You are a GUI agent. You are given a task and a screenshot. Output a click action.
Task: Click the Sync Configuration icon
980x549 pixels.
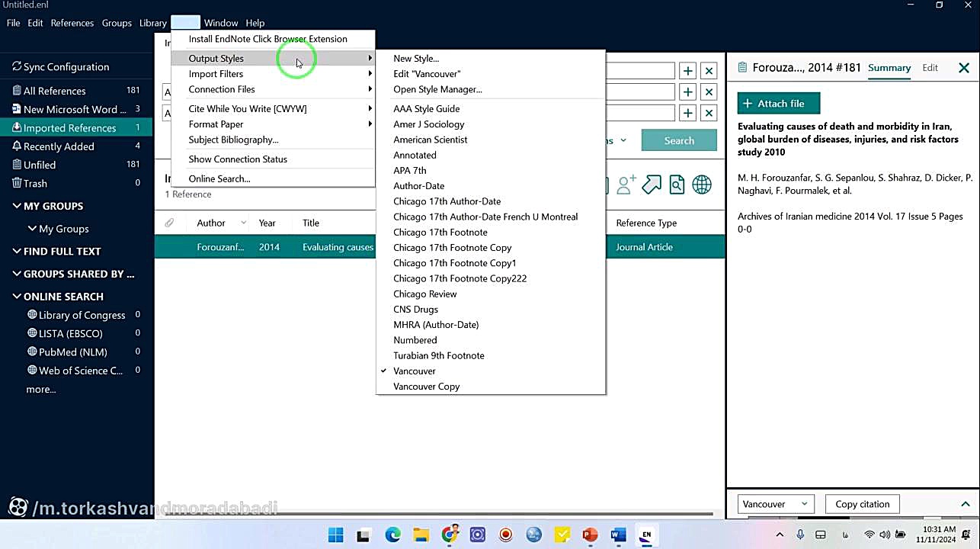click(x=17, y=67)
